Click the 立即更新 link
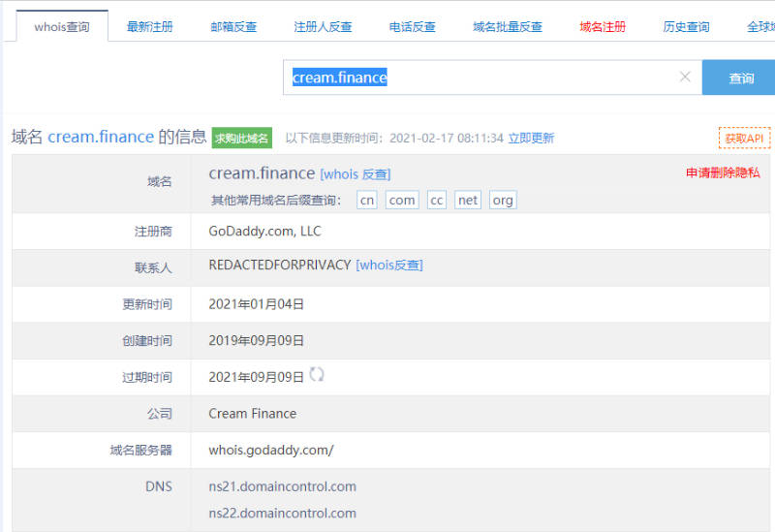Screen dimensions: 775x532 (531, 138)
